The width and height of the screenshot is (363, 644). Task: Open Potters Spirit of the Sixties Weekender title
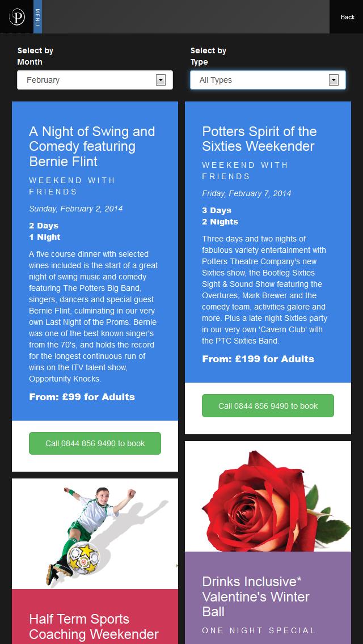(259, 139)
